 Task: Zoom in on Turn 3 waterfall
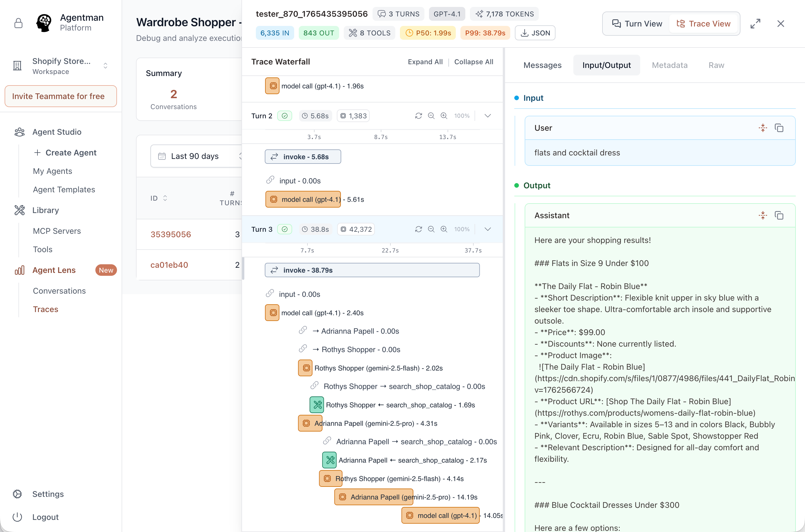pyautogui.click(x=444, y=229)
